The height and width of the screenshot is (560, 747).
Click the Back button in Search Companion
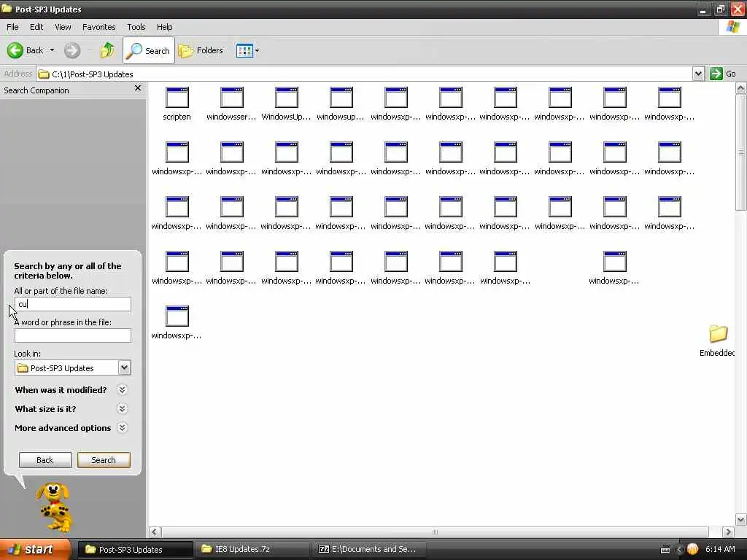tap(45, 460)
